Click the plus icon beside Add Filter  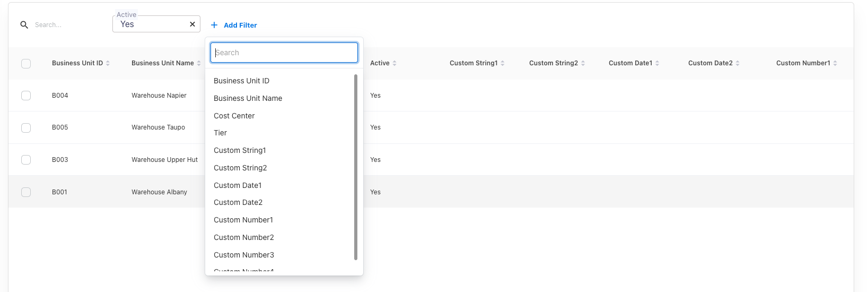click(x=214, y=25)
